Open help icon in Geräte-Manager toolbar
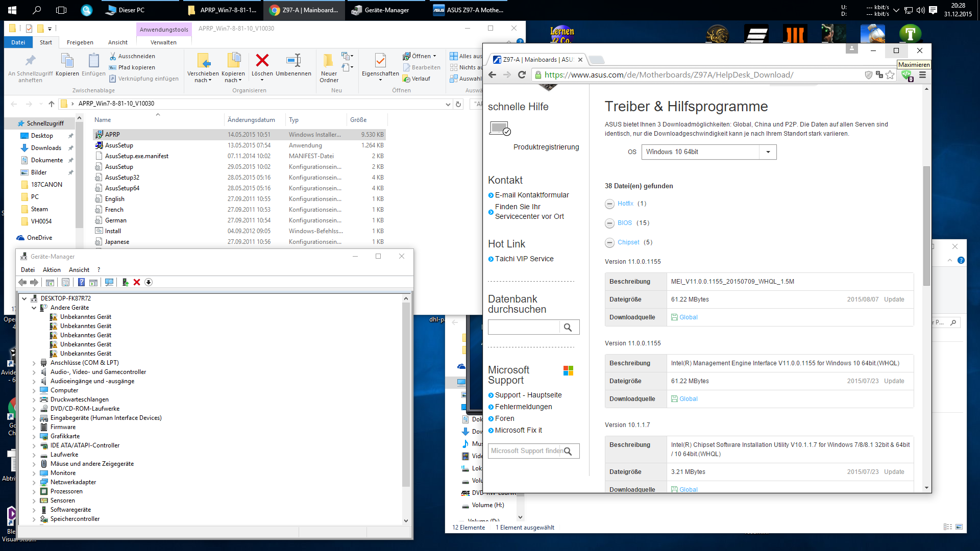Image resolution: width=980 pixels, height=551 pixels. [x=81, y=282]
